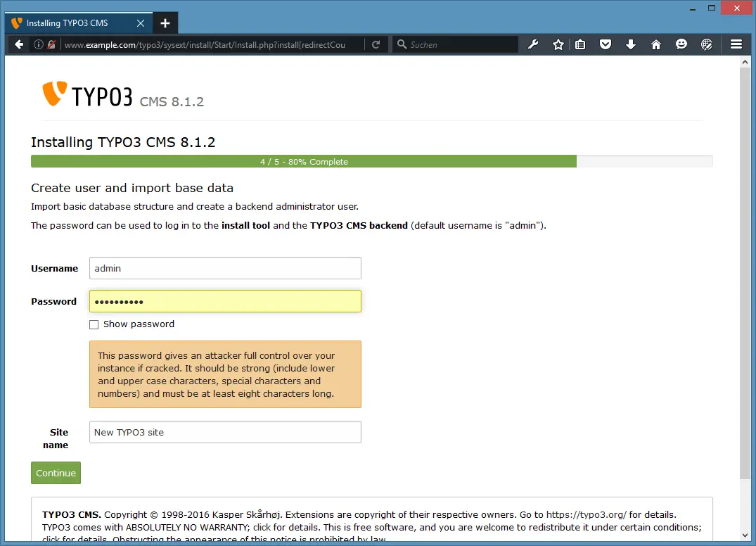This screenshot has height=546, width=756.
Task: Open the chat smiley icon in the toolbar
Action: (681, 44)
